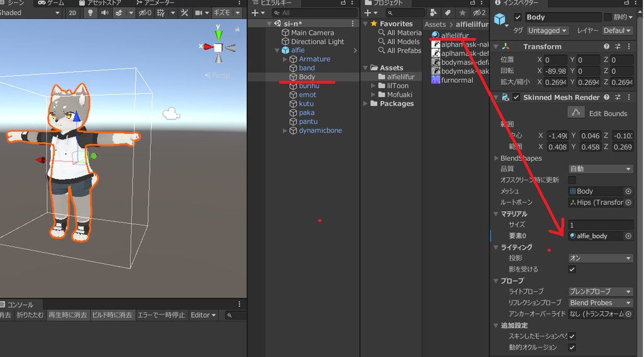Open the Default layer dropdown

618,31
